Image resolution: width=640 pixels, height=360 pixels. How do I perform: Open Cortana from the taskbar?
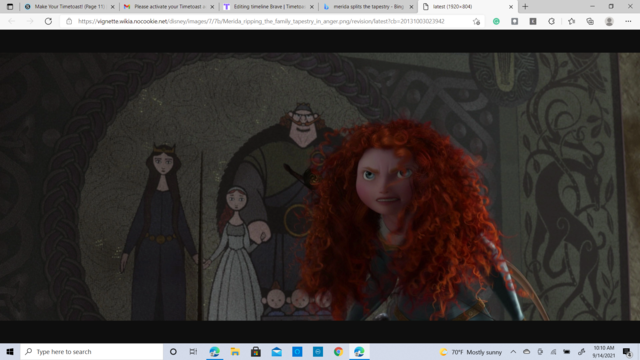pos(173,351)
